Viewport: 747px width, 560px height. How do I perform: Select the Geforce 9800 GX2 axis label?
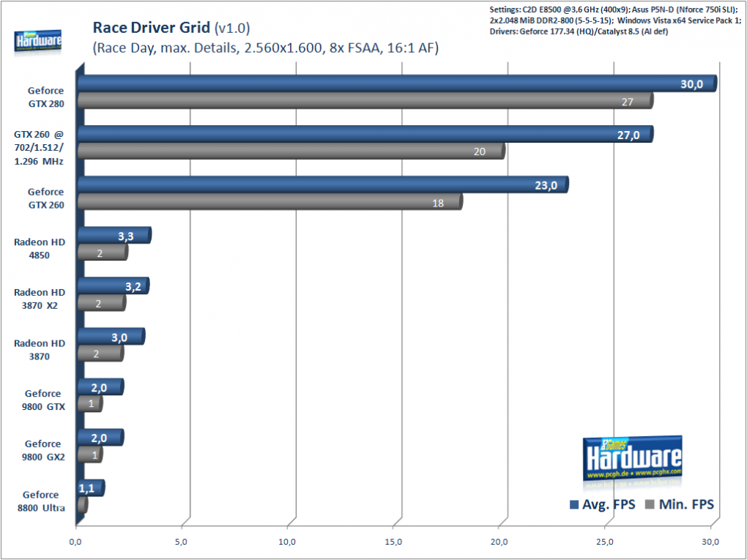pyautogui.click(x=43, y=450)
